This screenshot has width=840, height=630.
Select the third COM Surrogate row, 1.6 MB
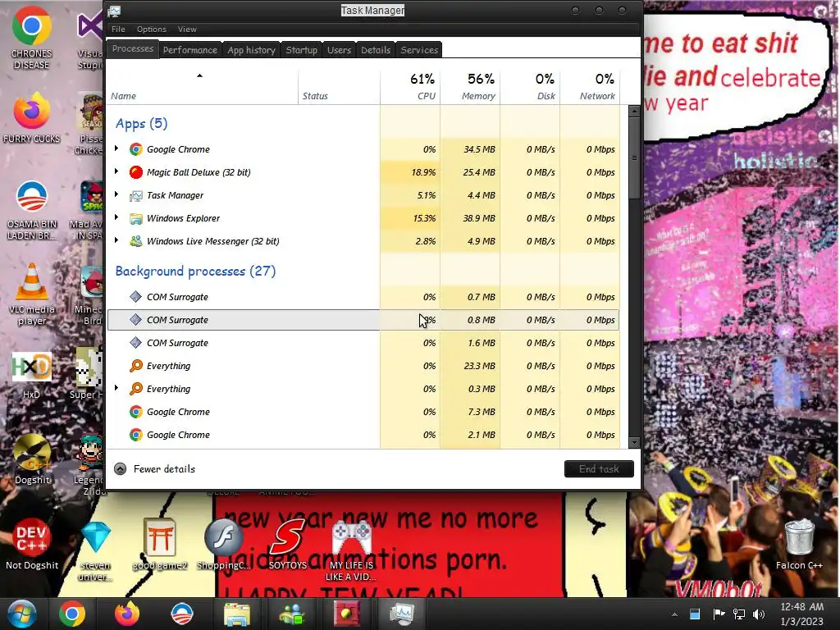[363, 343]
